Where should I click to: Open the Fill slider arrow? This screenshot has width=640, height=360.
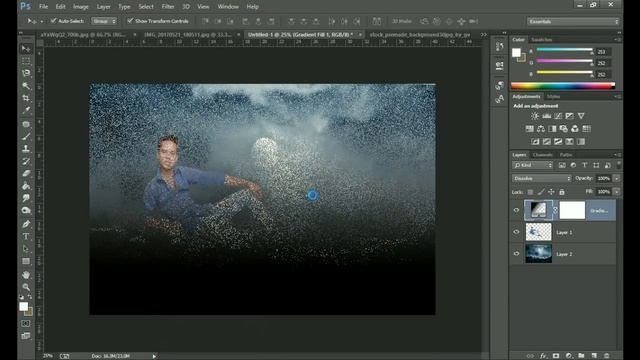pyautogui.click(x=617, y=191)
